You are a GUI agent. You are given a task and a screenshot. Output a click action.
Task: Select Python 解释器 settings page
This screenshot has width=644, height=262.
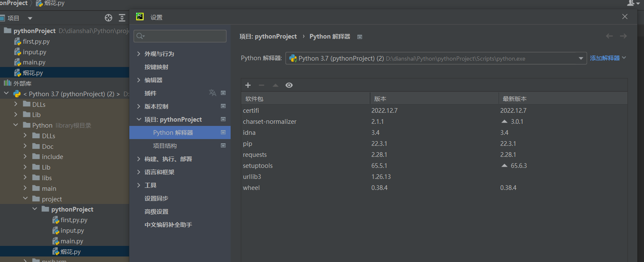pyautogui.click(x=180, y=133)
